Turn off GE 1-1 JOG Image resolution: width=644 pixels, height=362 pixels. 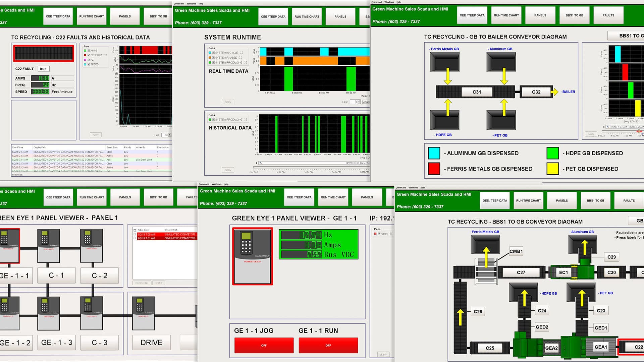264,345
